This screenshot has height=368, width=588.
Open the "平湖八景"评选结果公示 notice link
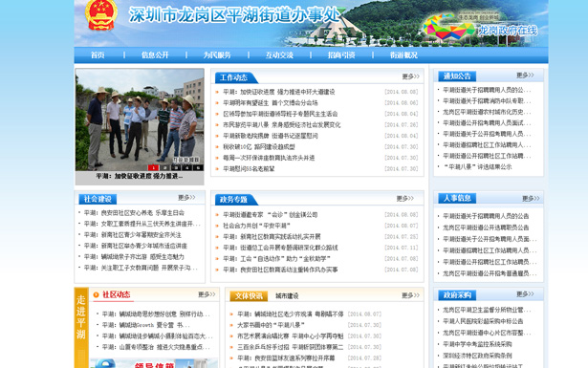click(477, 167)
